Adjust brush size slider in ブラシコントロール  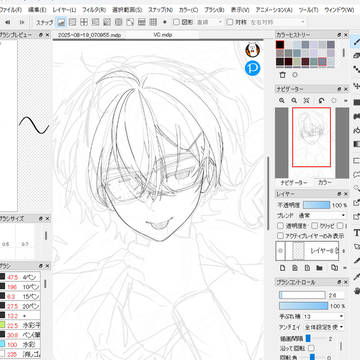click(302, 295)
